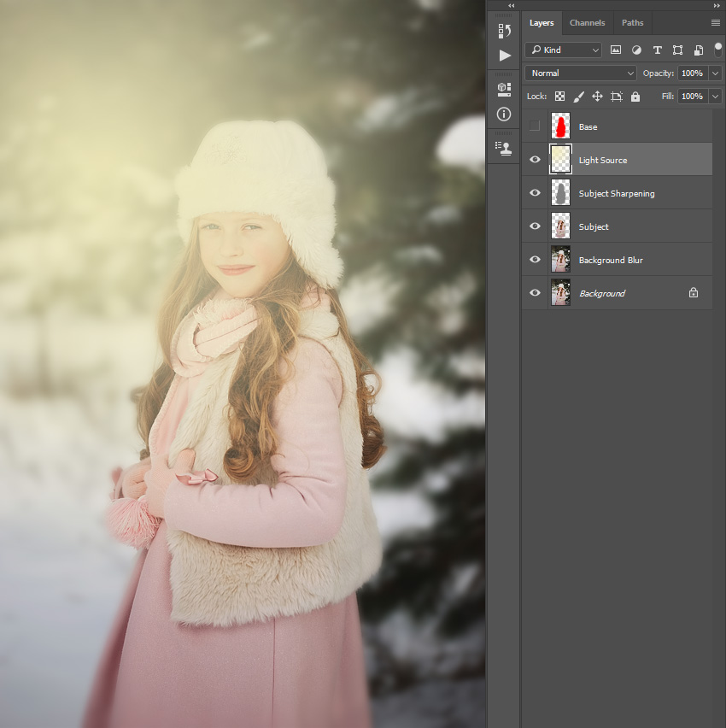Screen dimensions: 726x728
Task: Filter layers by adjustment layers icon
Action: tap(636, 50)
